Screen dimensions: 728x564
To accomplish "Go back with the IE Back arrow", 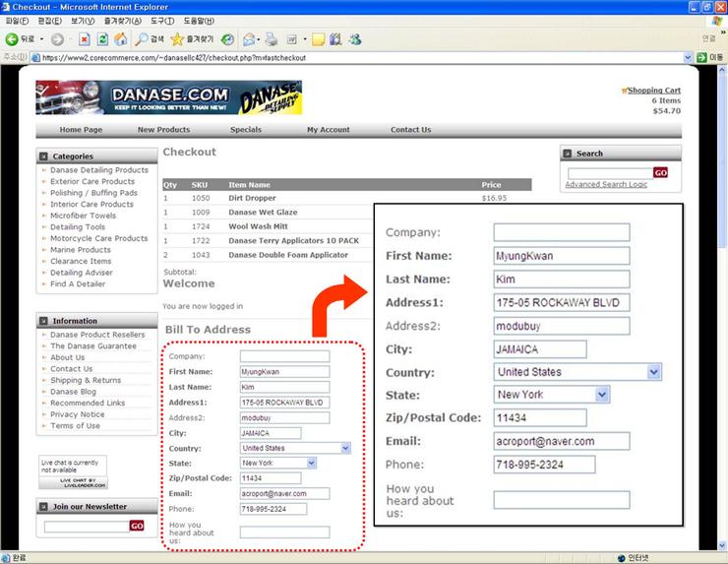I will point(12,39).
